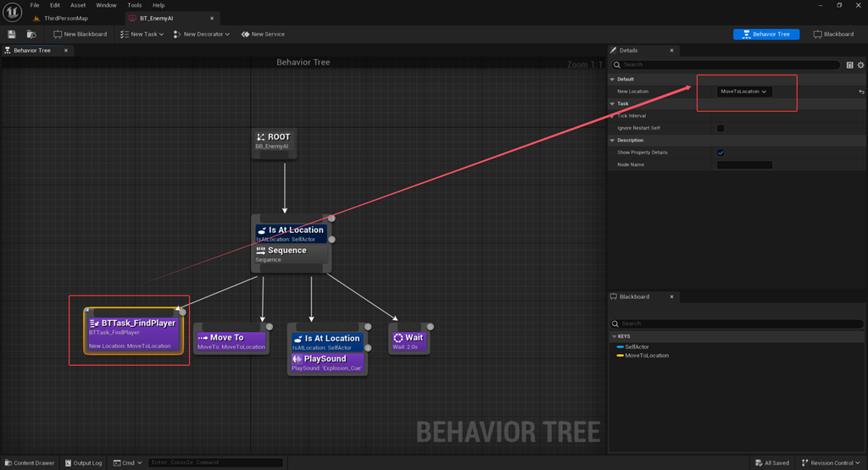Viewport: 868px width, 470px height.
Task: Collapse the Default section
Action: point(612,79)
